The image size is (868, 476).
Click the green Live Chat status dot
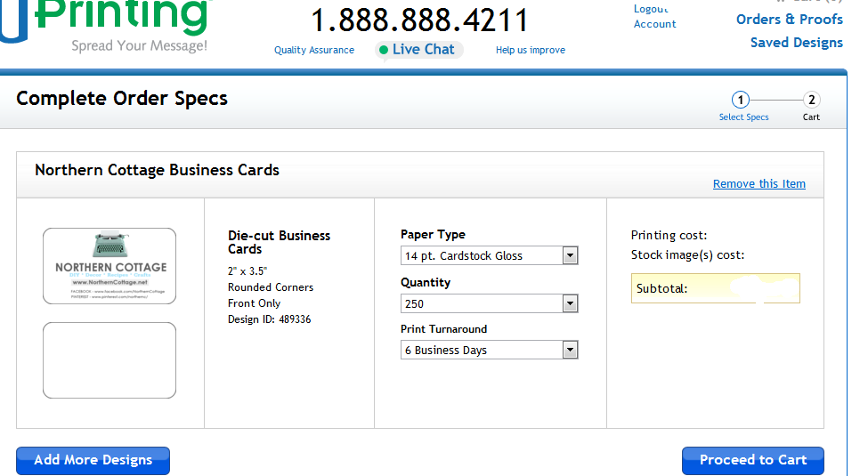[x=383, y=50]
